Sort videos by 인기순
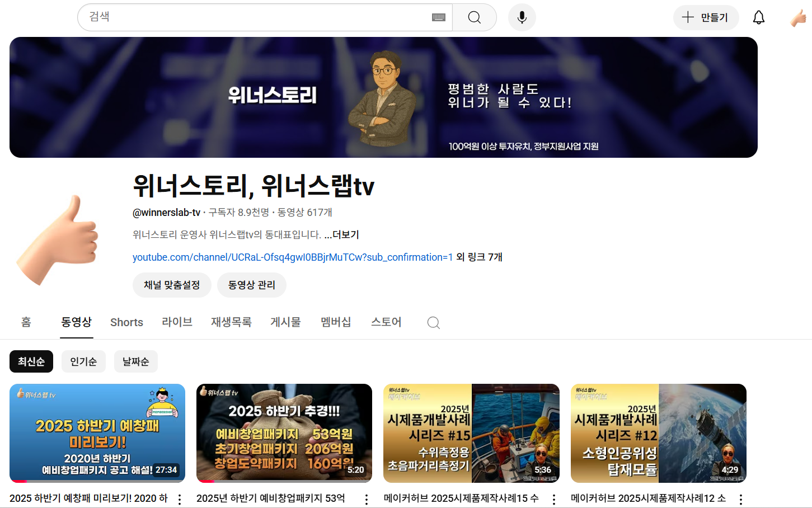 click(83, 361)
